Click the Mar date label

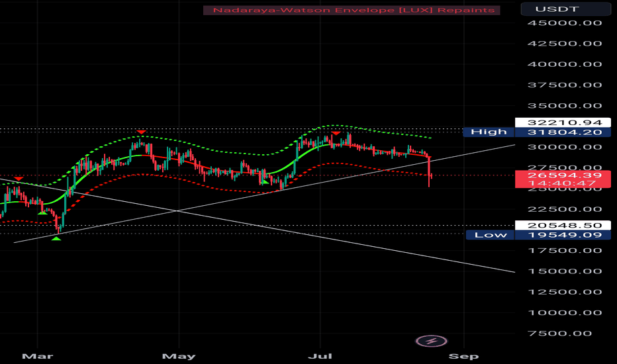tap(37, 356)
